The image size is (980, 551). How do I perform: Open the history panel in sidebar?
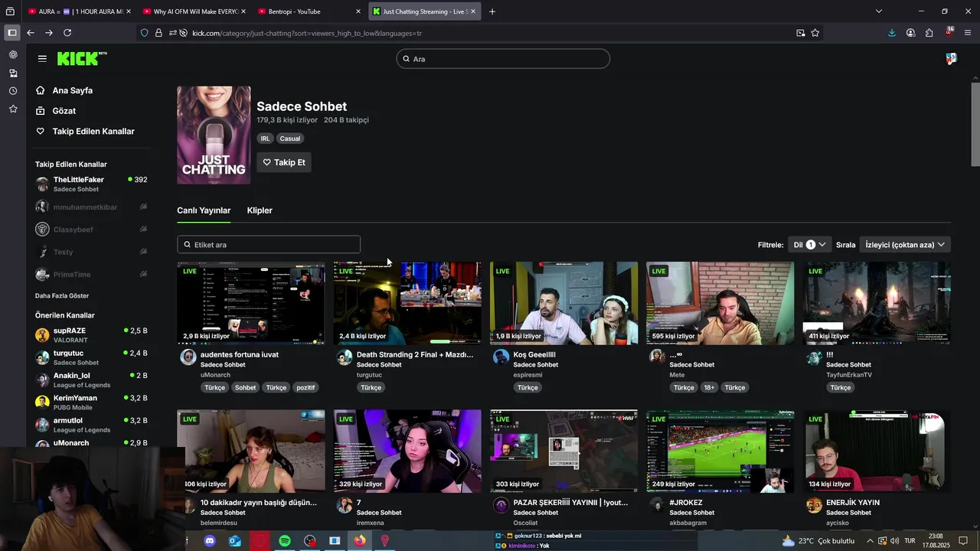(13, 91)
